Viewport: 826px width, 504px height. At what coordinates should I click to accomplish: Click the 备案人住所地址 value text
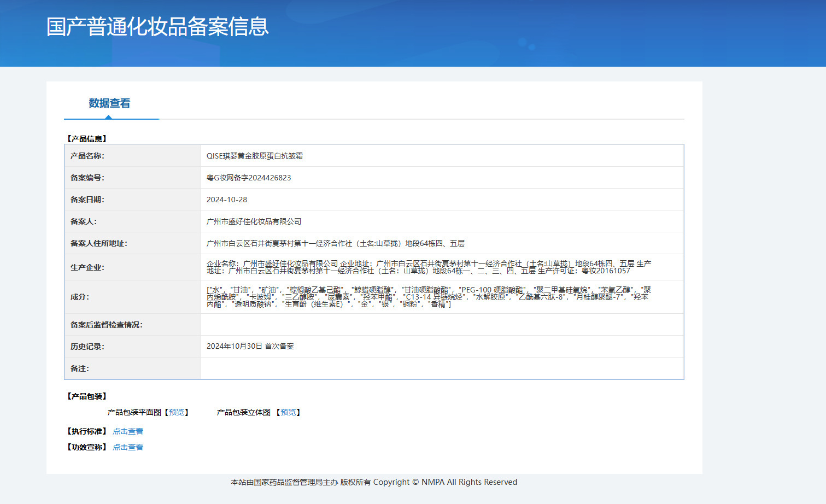point(336,243)
